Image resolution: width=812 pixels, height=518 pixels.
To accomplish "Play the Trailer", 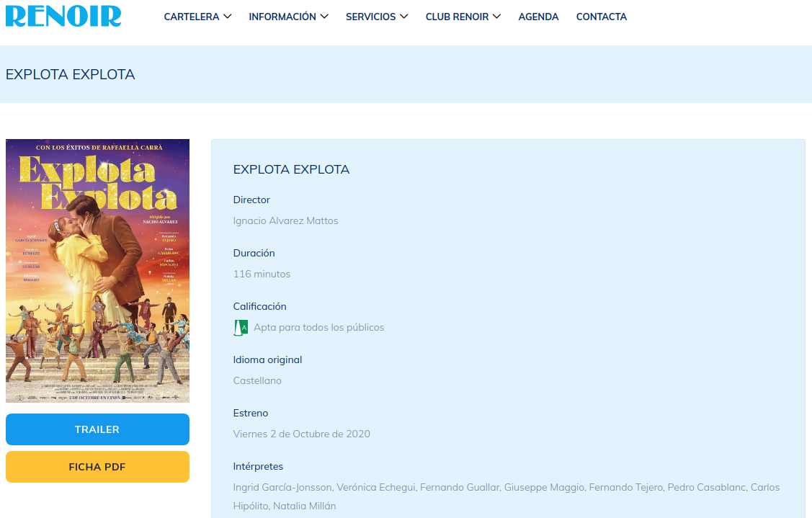I will tap(97, 429).
